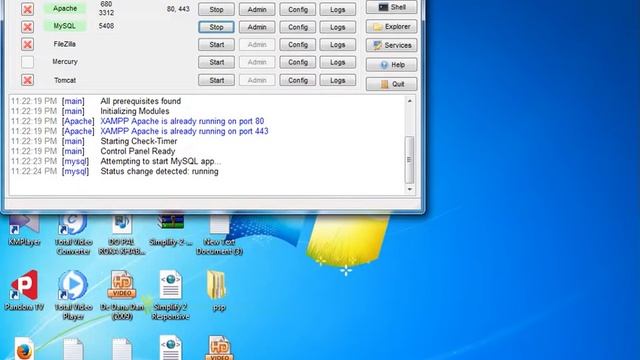
Task: Click log line 'All prerequisites found'
Action: click(141, 101)
